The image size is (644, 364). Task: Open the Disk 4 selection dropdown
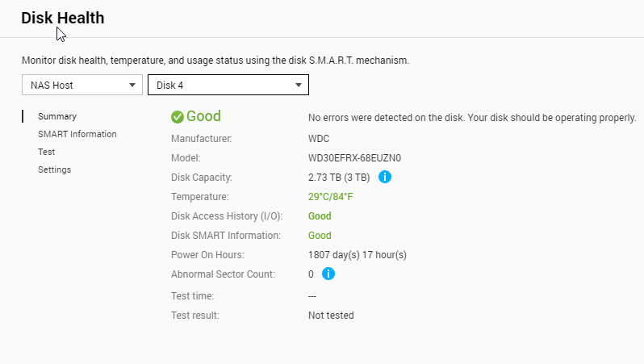[228, 85]
